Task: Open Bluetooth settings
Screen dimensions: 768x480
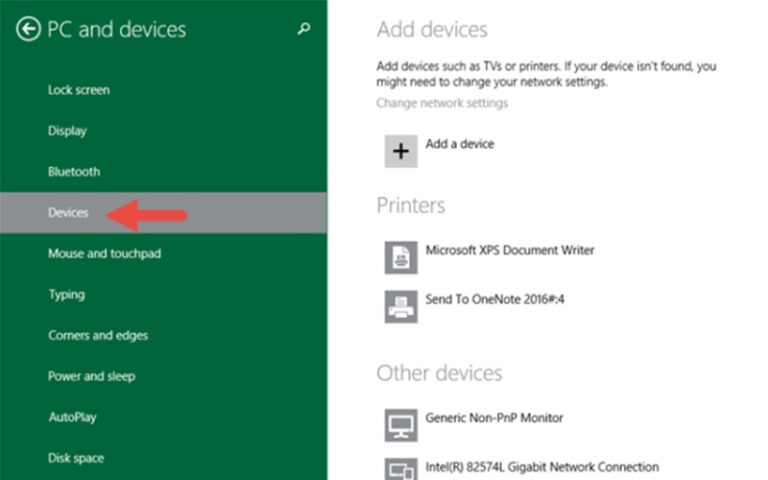Action: click(74, 172)
